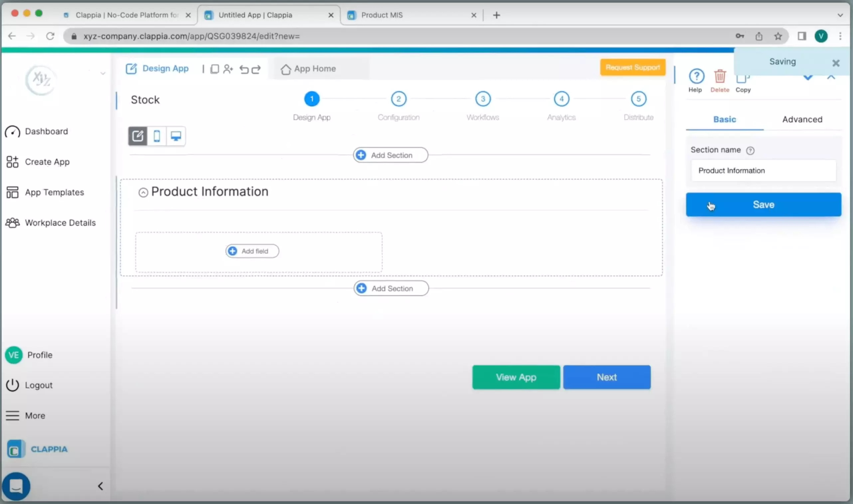Image resolution: width=853 pixels, height=504 pixels.
Task: Expand the Product Information section
Action: pyautogui.click(x=143, y=192)
